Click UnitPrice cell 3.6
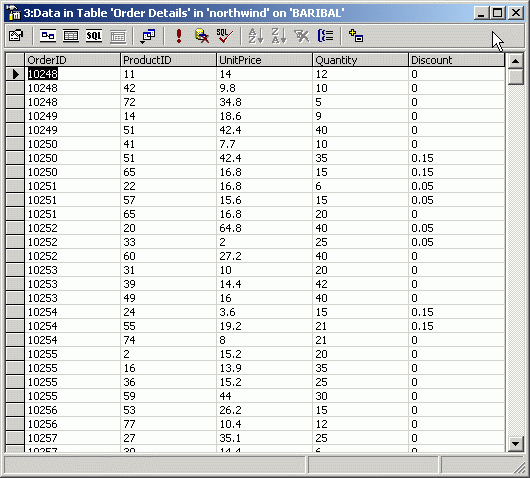The image size is (530, 478). coord(264,312)
